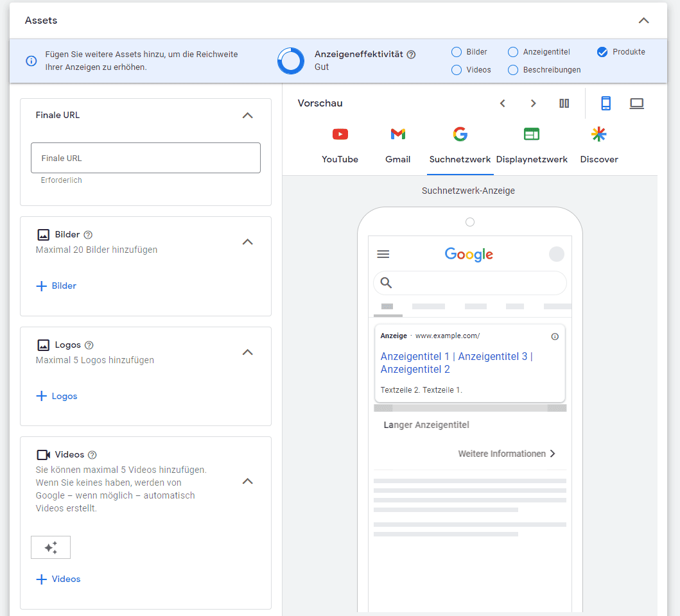Click the bold 'Anzeige' label in the ad

[394, 336]
